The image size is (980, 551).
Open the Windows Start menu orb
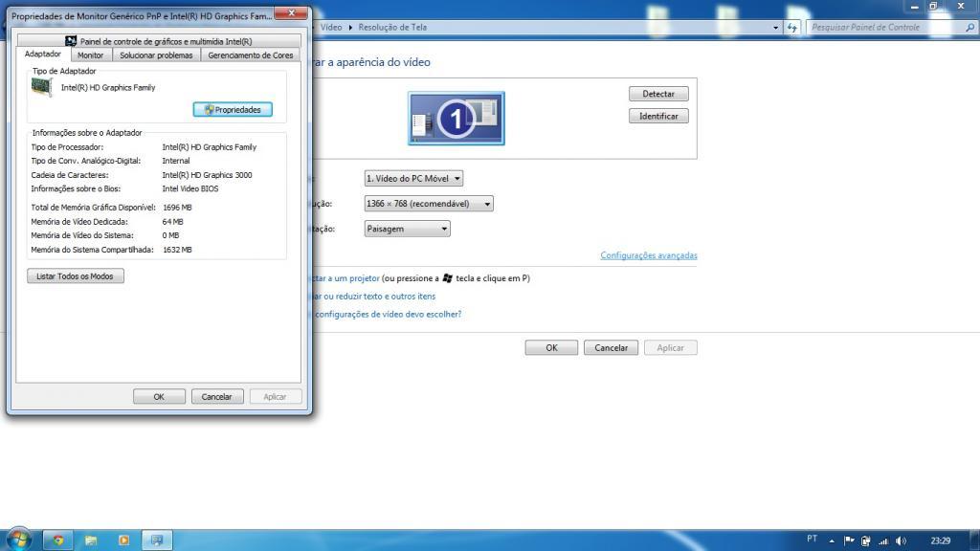[x=17, y=540]
